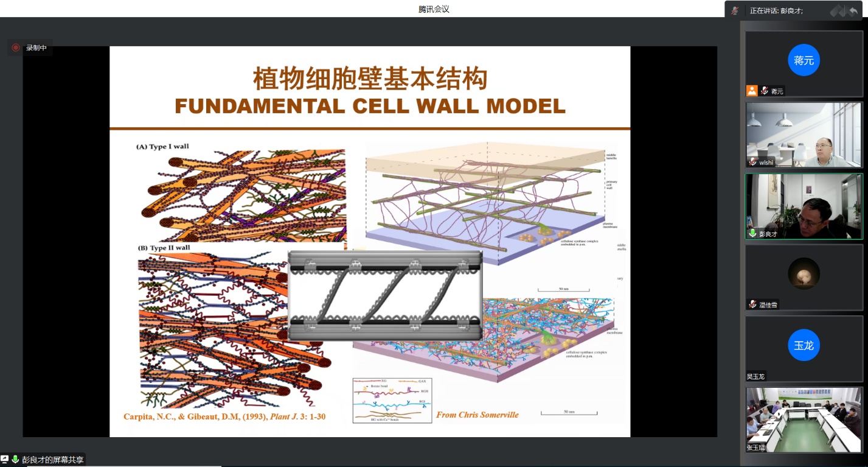Click the muted mic icon on 温佳雪's tile
This screenshot has height=467, width=868.
[x=752, y=304]
